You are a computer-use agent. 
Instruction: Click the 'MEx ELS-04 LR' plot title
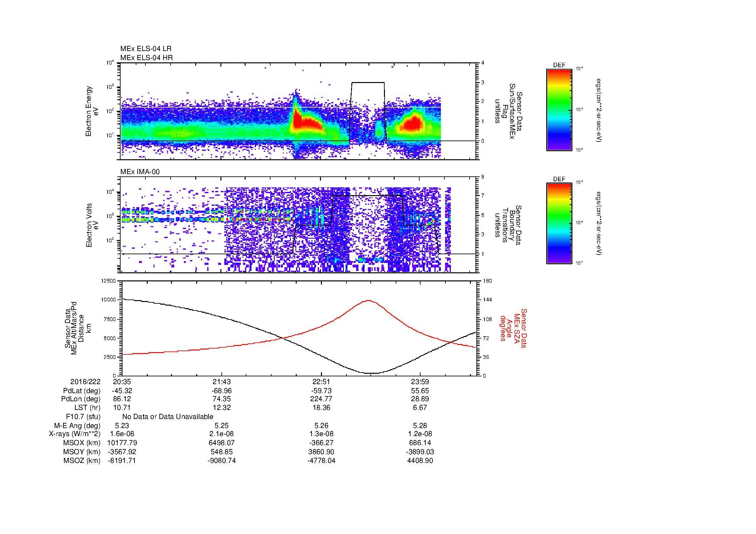coord(145,49)
